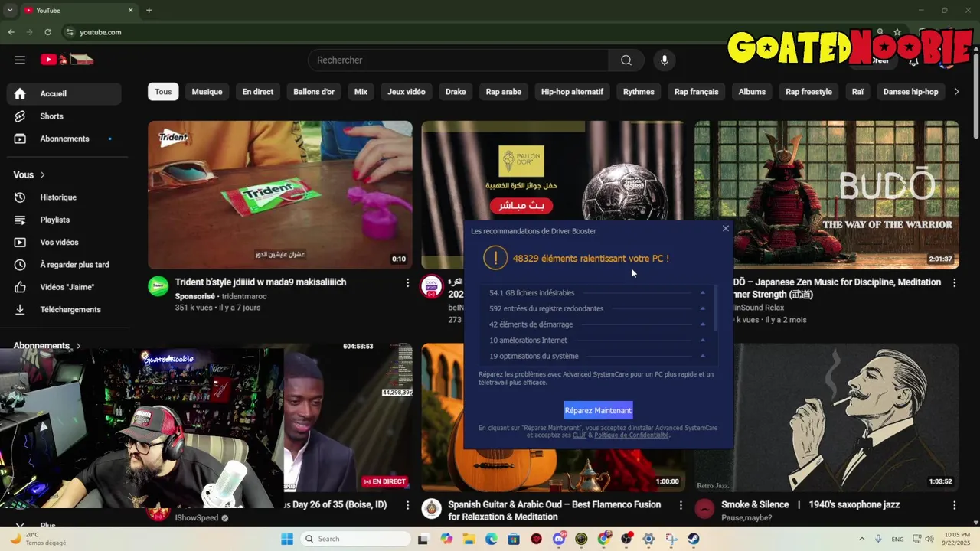Open the Windows Start menu
The width and height of the screenshot is (980, 551).
287,539
